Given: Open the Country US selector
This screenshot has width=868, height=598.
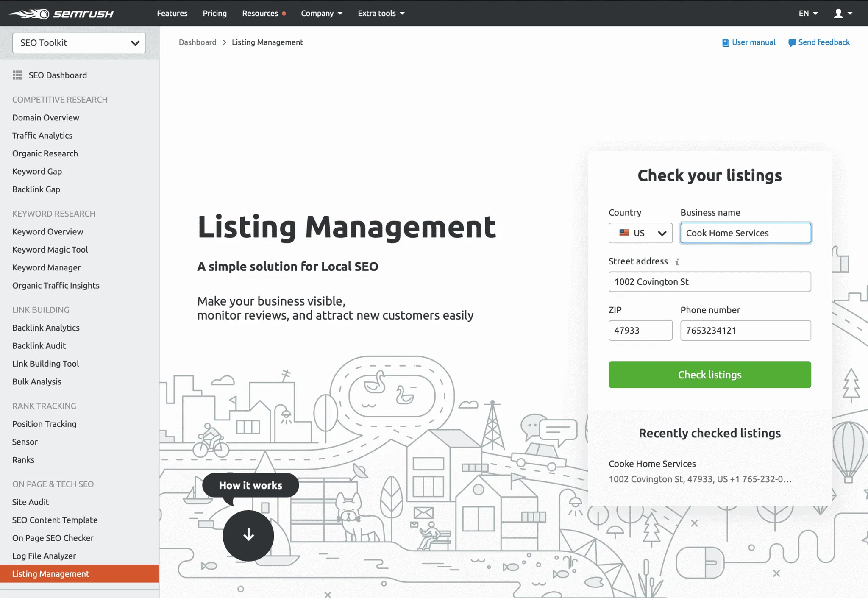Looking at the screenshot, I should click(x=640, y=233).
